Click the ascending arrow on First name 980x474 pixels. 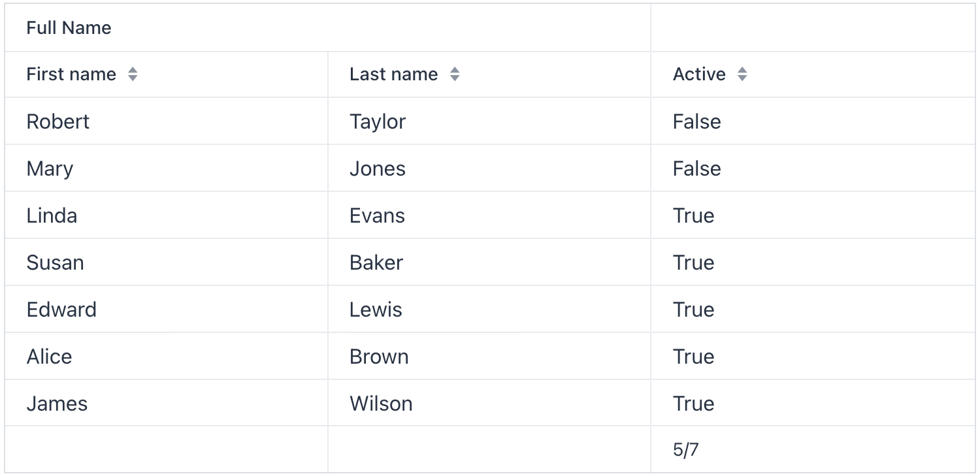point(133,70)
